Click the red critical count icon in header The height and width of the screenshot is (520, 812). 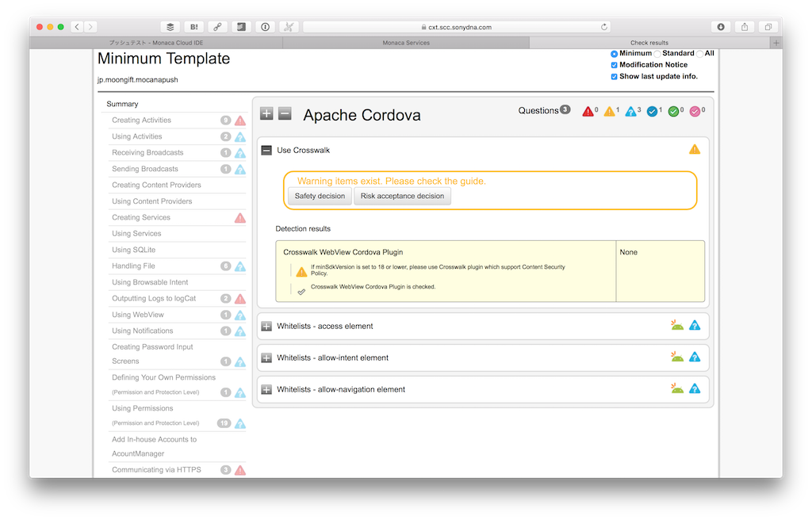click(x=588, y=111)
